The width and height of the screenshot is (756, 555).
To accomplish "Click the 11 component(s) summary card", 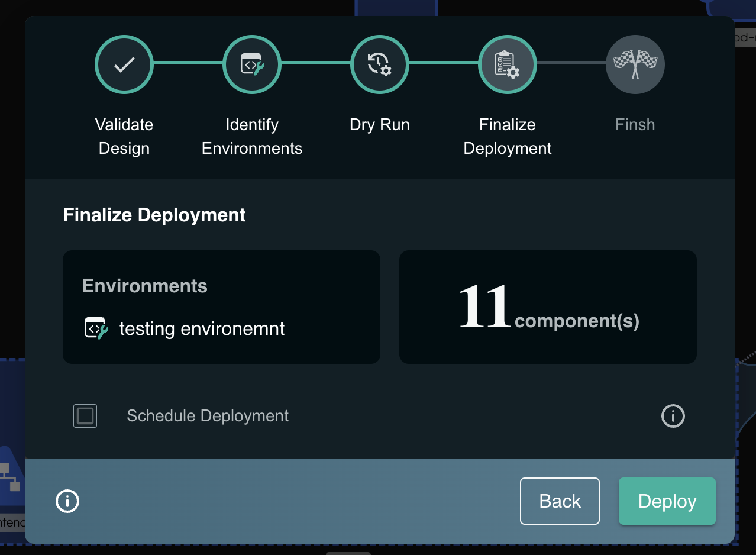I will coord(548,306).
